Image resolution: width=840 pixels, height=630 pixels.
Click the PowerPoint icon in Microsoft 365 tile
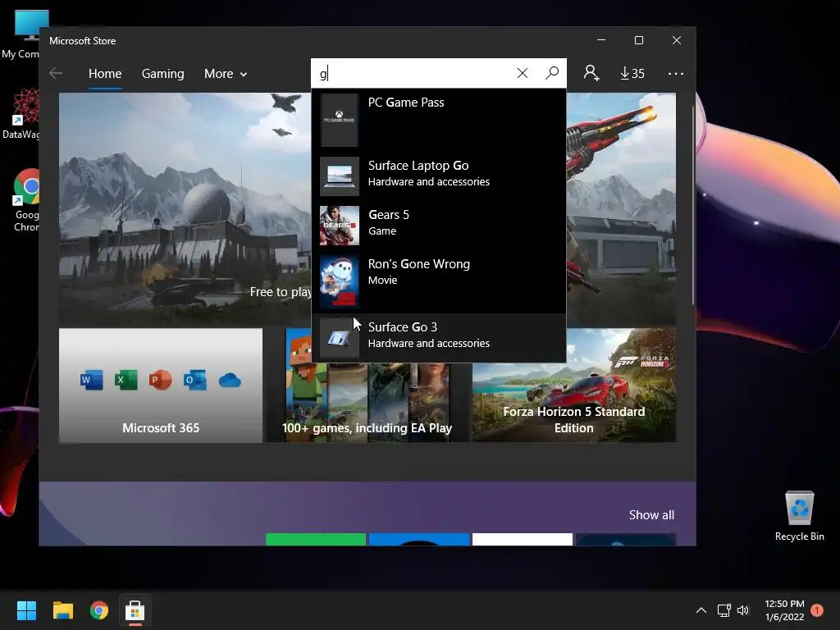pyautogui.click(x=160, y=381)
